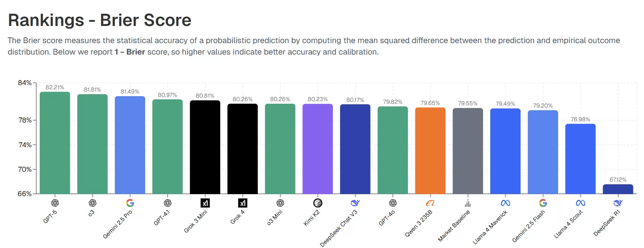Click the Meta logo for Llama 4 Scout

(x=580, y=203)
